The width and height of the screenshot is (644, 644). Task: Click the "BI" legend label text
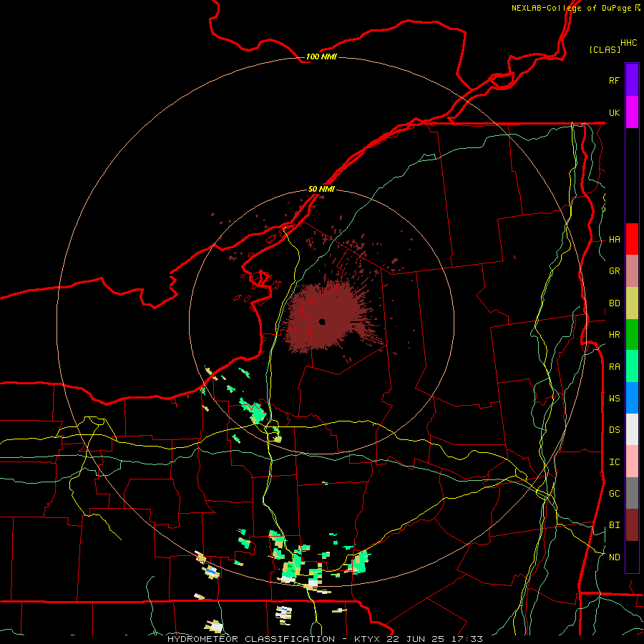614,525
